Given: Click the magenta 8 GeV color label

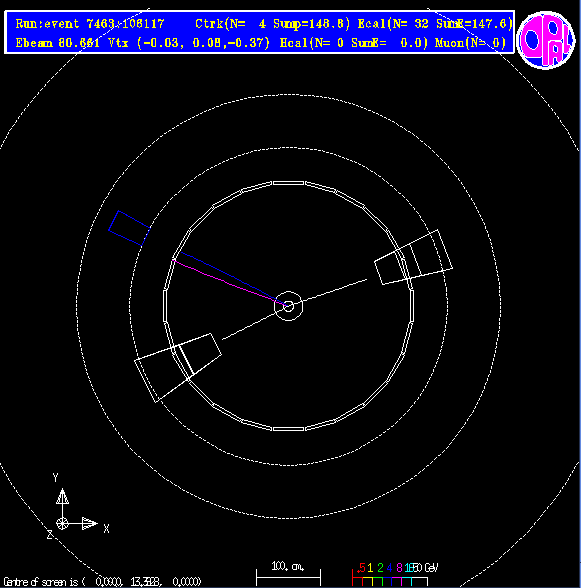Looking at the screenshot, I should tap(399, 568).
